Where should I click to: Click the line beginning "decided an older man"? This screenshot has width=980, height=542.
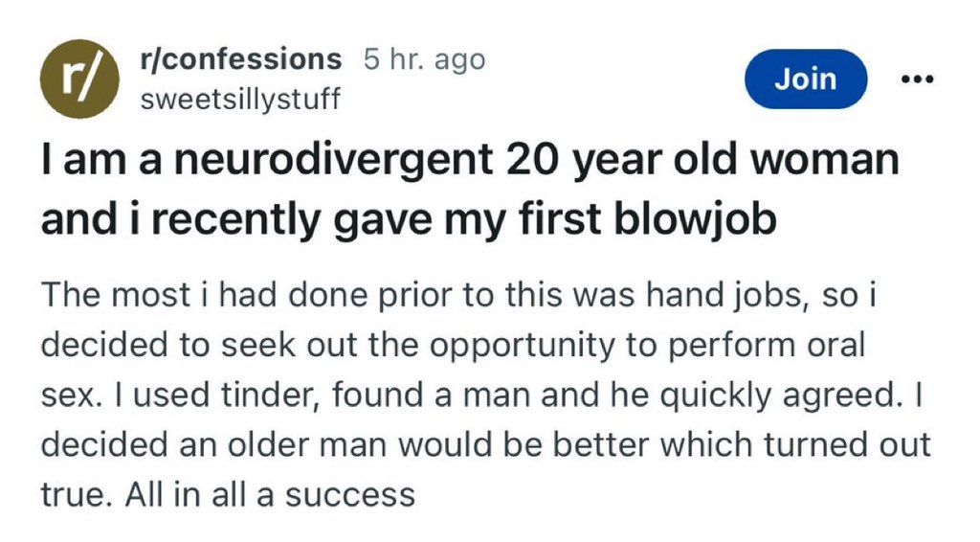click(x=485, y=445)
